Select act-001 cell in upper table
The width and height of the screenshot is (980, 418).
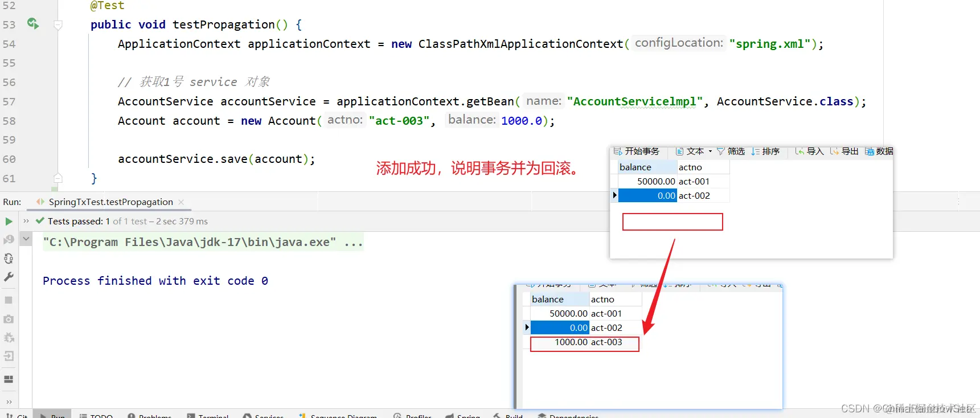click(703, 182)
